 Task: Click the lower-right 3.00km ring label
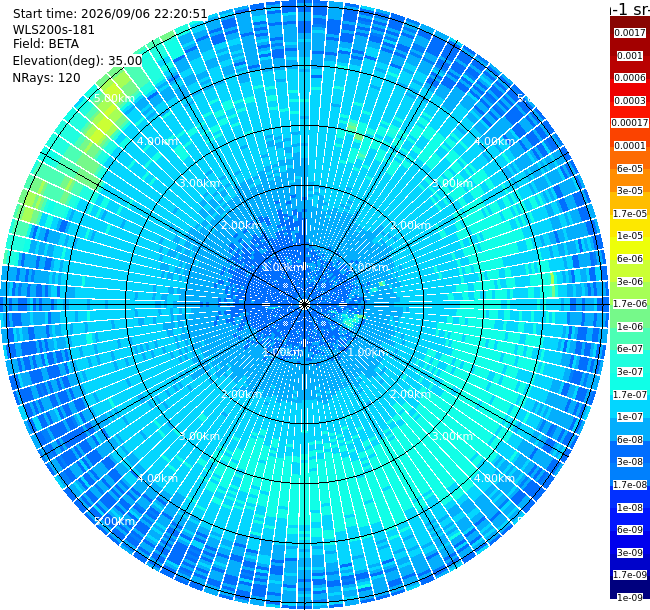[x=452, y=436]
